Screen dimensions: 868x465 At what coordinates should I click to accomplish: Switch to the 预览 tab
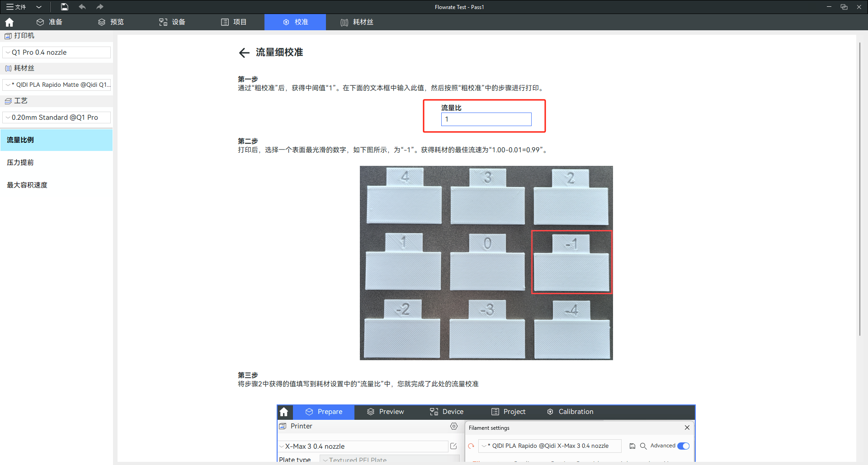tap(111, 22)
